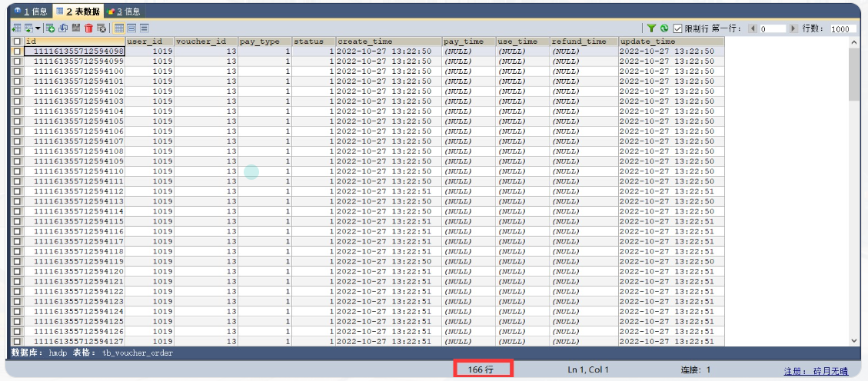The image size is (868, 381).
Task: Select the id cell 111161355712594110
Action: pyautogui.click(x=75, y=171)
